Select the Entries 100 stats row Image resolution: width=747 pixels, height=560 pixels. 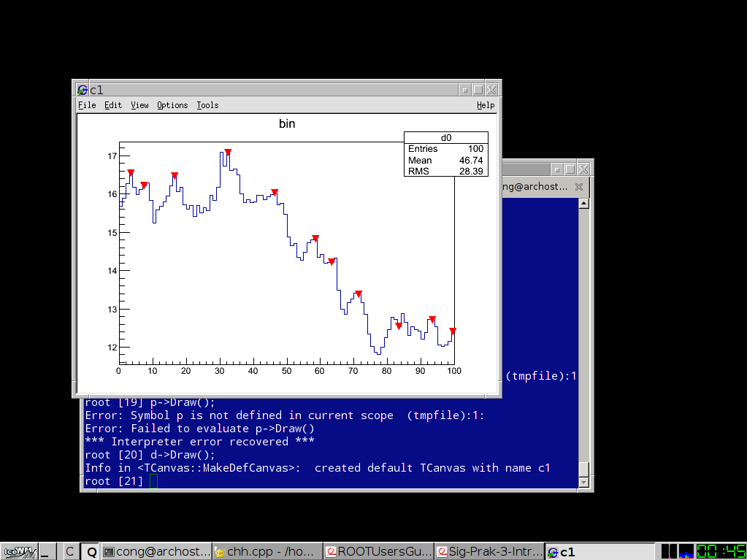(x=446, y=148)
